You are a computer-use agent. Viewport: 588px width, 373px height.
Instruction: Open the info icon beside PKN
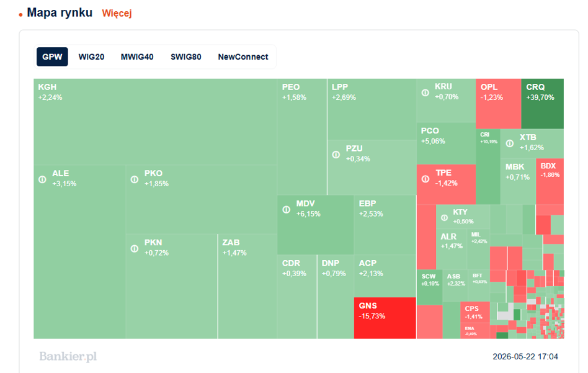coord(134,248)
